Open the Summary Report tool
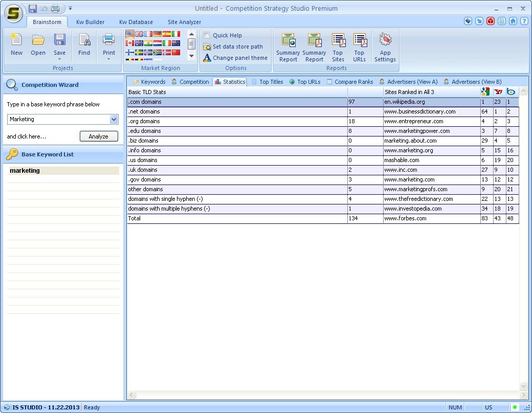 tap(288, 46)
